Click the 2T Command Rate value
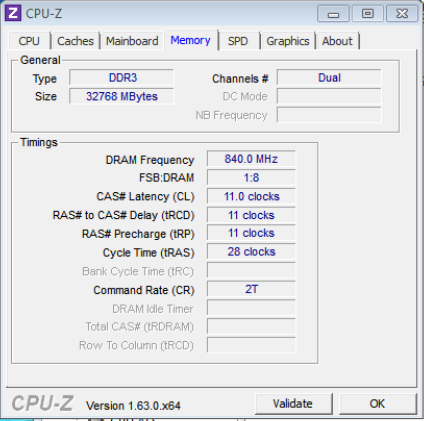This screenshot has width=424, height=421. [x=251, y=289]
